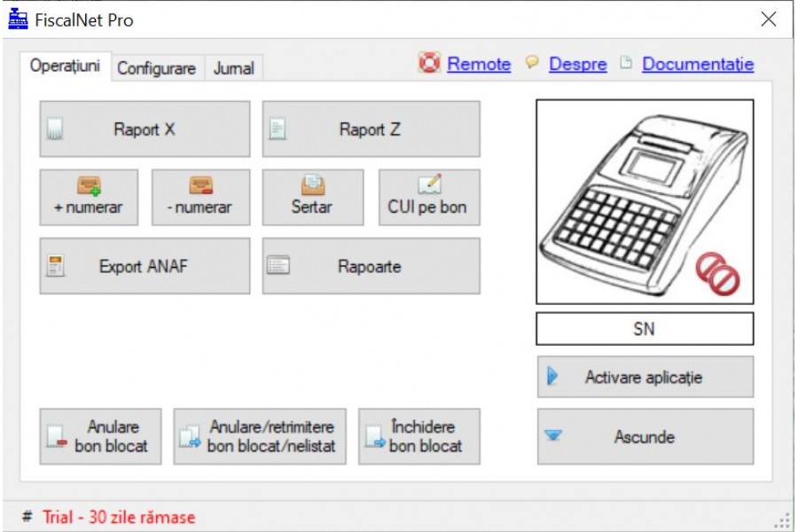Click the 'Trial - 30 zile rămase' status text
Viewport: 798px width, 532px height.
tap(119, 517)
